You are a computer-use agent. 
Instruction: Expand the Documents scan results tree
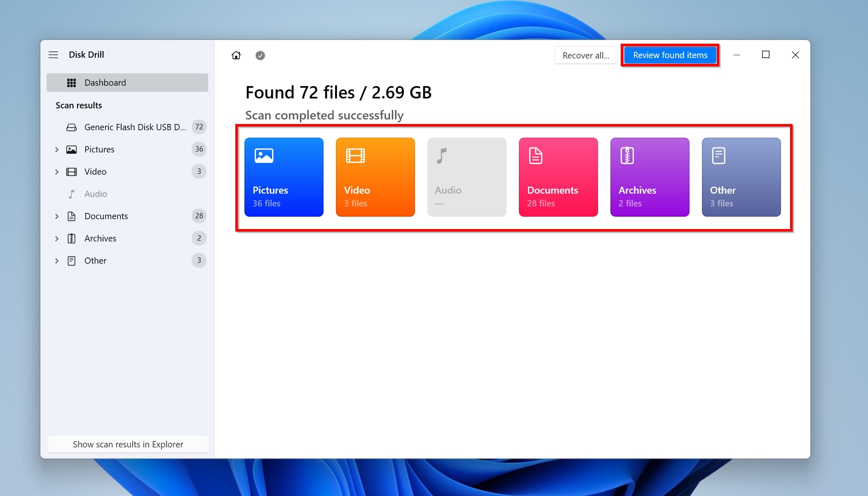tap(56, 216)
